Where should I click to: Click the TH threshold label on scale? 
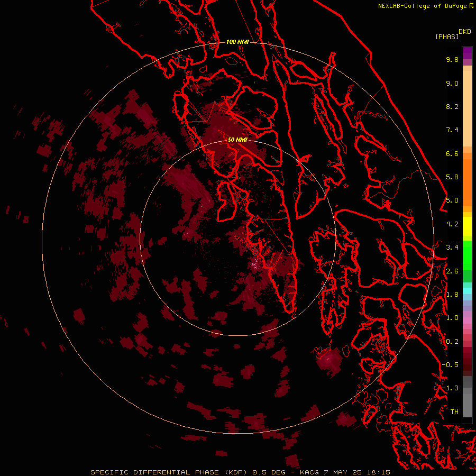454,412
